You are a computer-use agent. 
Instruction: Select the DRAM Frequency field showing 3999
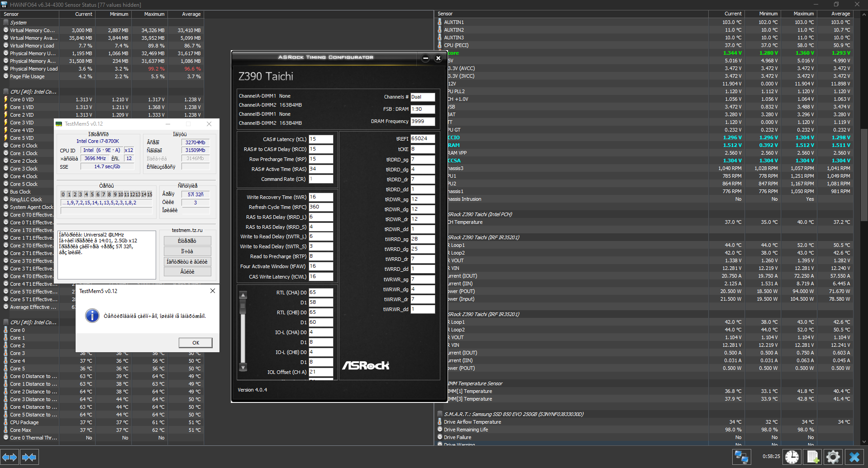coord(423,121)
